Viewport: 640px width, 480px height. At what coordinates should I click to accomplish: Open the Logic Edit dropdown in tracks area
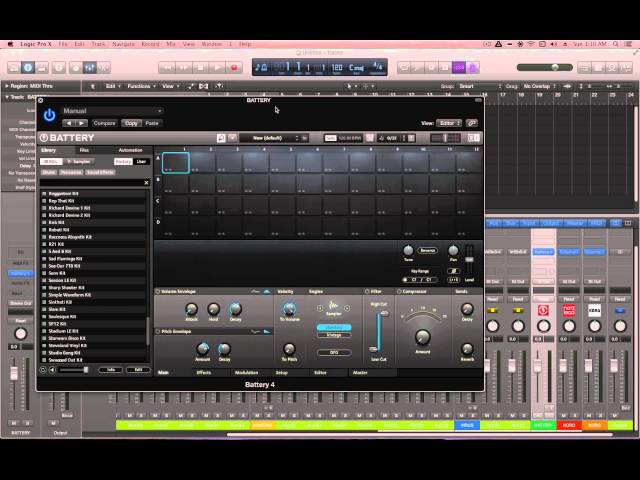click(x=113, y=87)
